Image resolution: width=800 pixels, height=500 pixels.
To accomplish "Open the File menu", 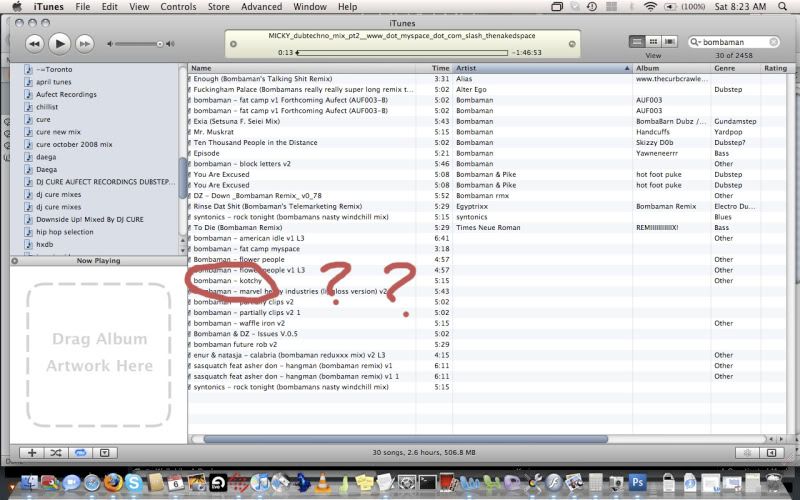I will coord(83,7).
